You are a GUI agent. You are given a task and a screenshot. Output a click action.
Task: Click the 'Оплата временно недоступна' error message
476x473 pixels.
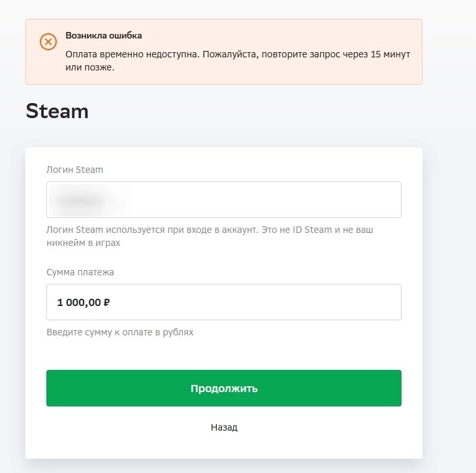238,61
